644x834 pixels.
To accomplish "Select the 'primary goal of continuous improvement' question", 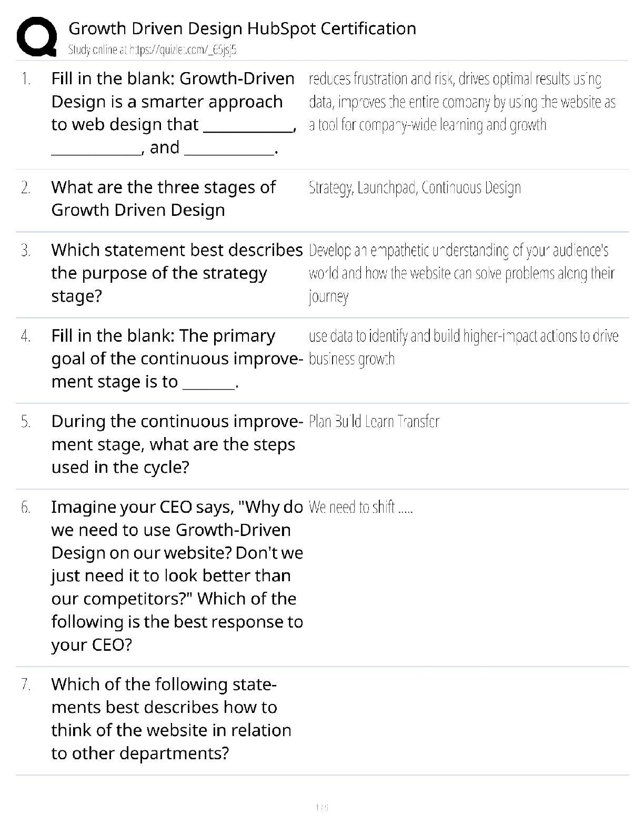I will pos(176,359).
